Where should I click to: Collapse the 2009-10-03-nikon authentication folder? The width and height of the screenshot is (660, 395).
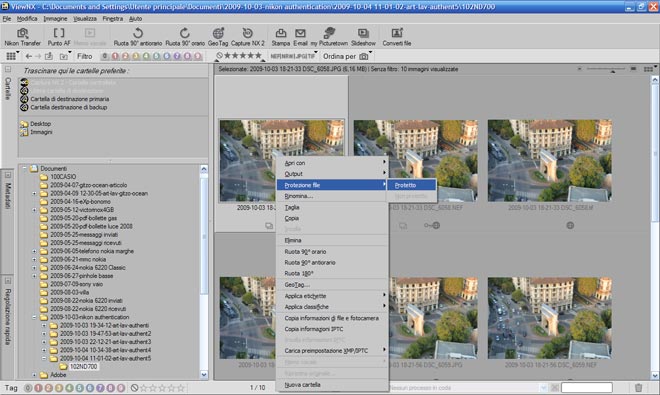[x=35, y=317]
